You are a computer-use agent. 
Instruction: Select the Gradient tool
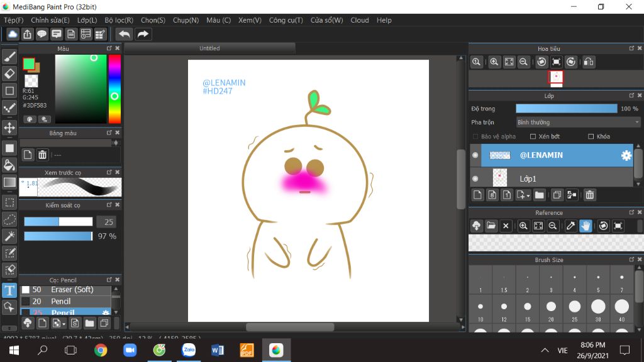pyautogui.click(x=9, y=182)
